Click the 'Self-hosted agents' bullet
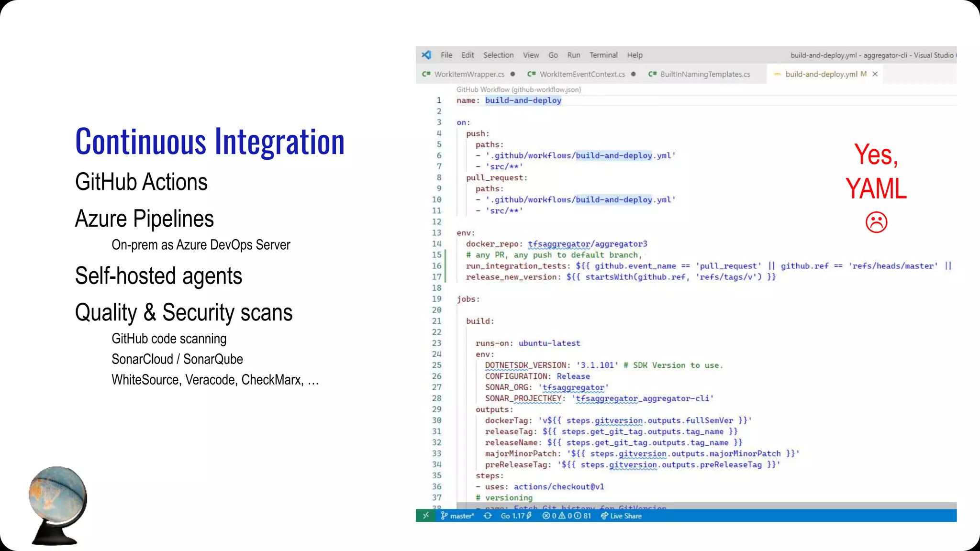Viewport: 980px width, 551px height. tap(158, 276)
